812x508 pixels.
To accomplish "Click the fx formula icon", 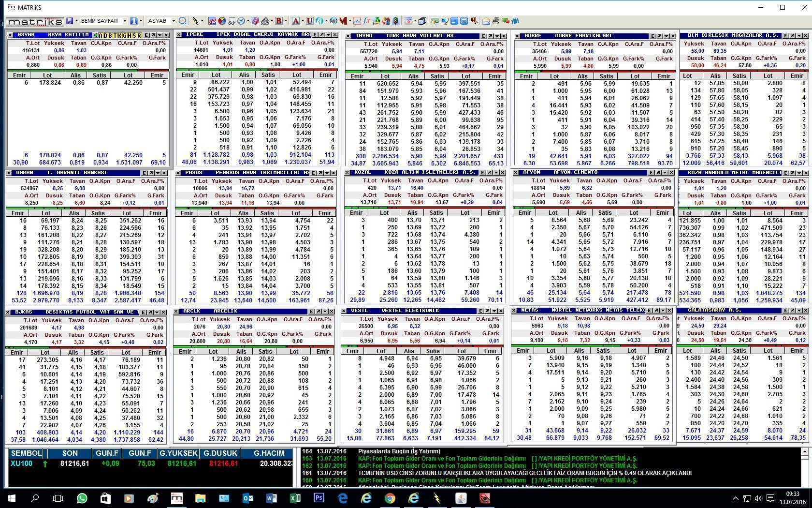I will coord(367,21).
